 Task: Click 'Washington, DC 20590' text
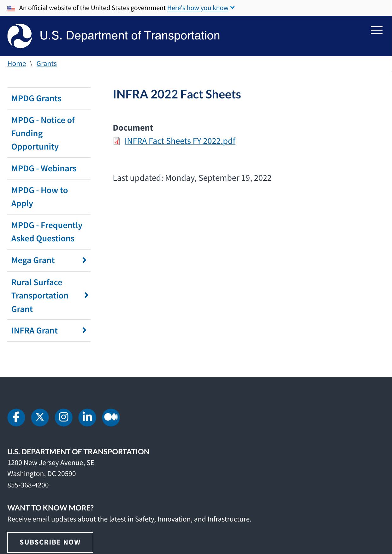pos(42,474)
